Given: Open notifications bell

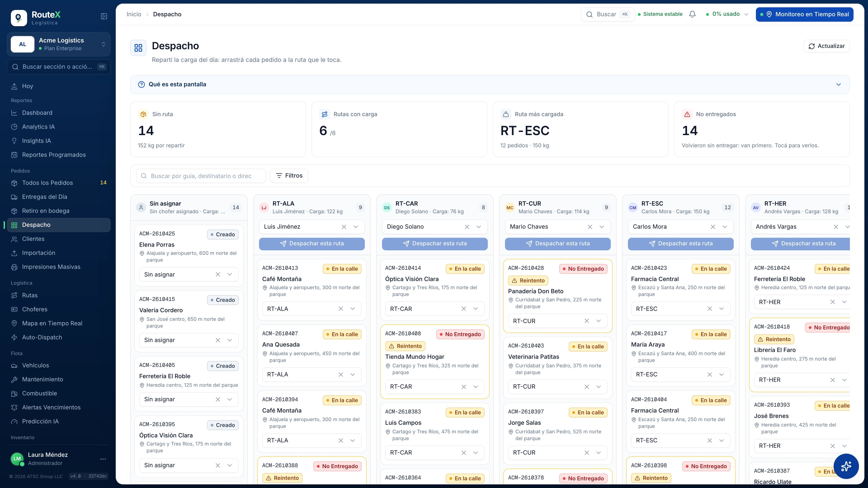Looking at the screenshot, I should click(692, 14).
